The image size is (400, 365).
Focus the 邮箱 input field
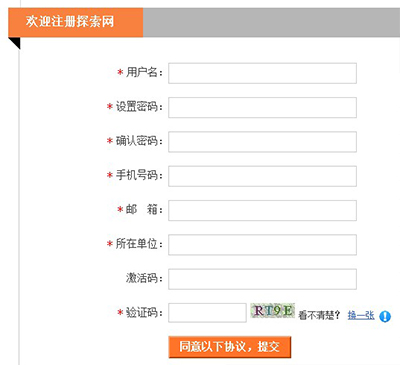262,210
